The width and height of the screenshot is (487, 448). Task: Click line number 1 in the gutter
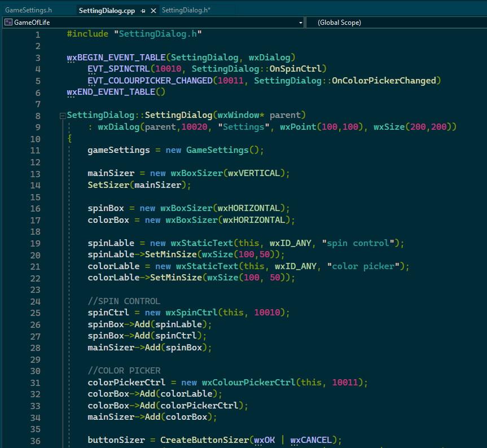(x=38, y=34)
